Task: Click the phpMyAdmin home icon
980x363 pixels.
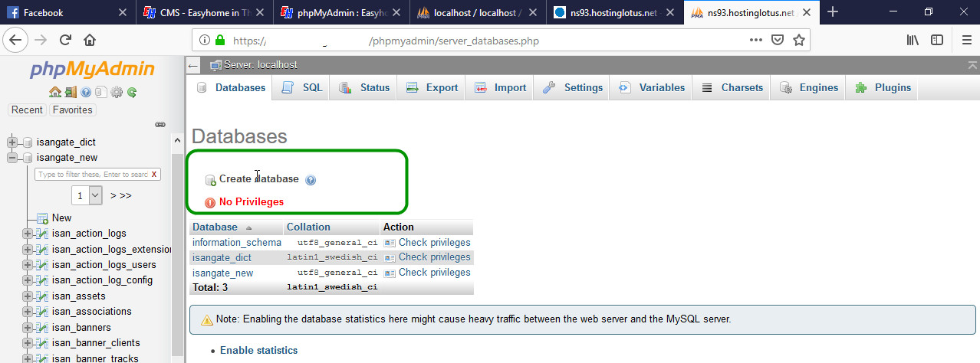Action: [x=54, y=92]
